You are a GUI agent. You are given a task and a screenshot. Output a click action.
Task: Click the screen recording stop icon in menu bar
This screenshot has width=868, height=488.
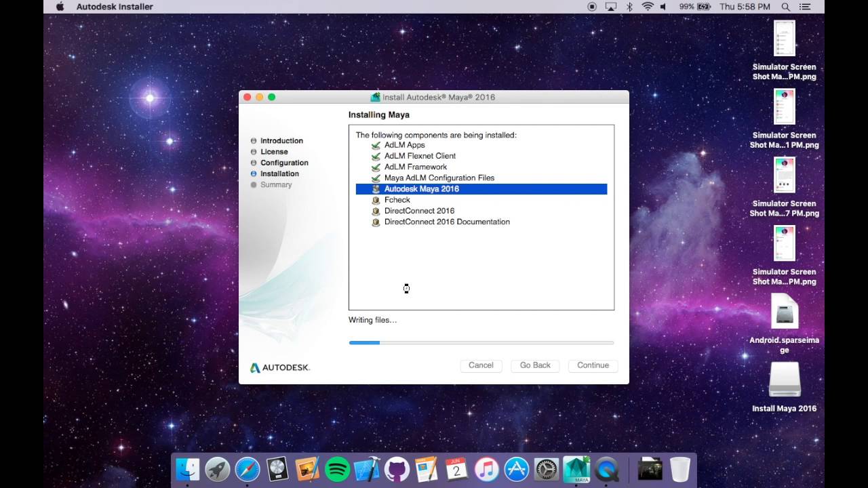(592, 7)
